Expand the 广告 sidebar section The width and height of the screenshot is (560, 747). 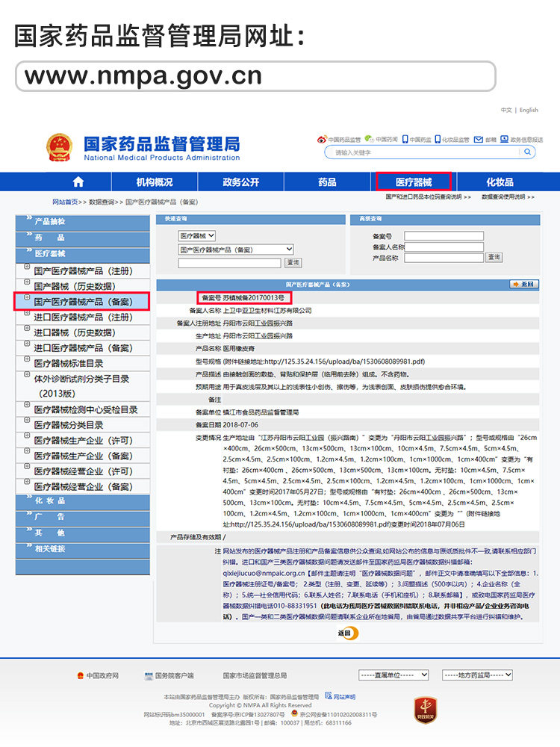[x=82, y=517]
